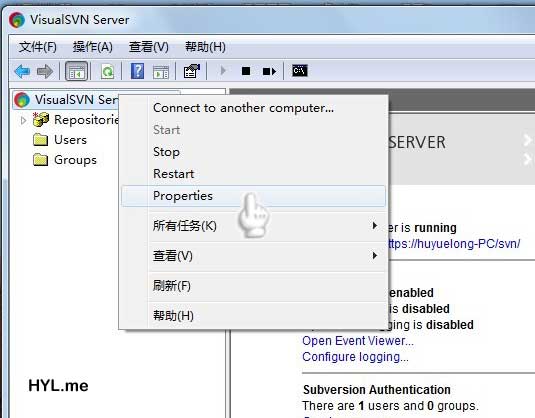Select Properties from context menu
535x418 pixels.
coord(253,196)
